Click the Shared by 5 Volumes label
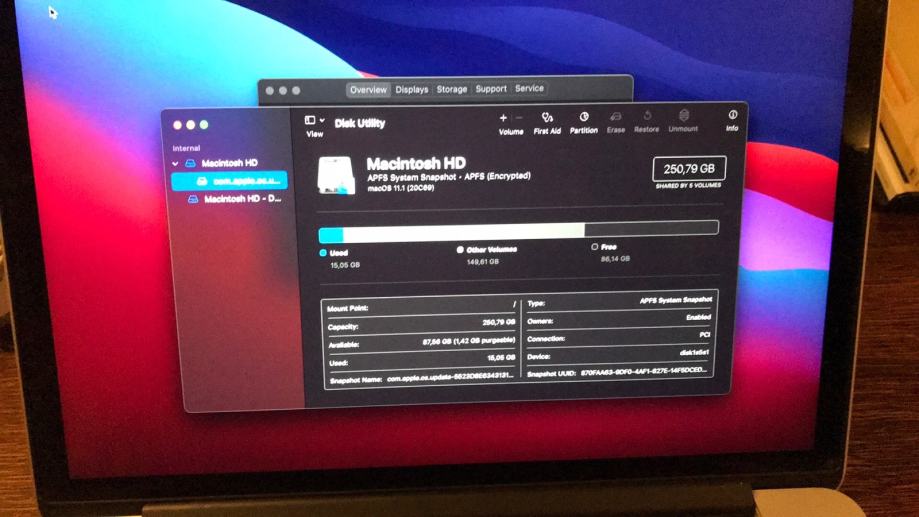Viewport: 919px width, 517px height. [689, 185]
